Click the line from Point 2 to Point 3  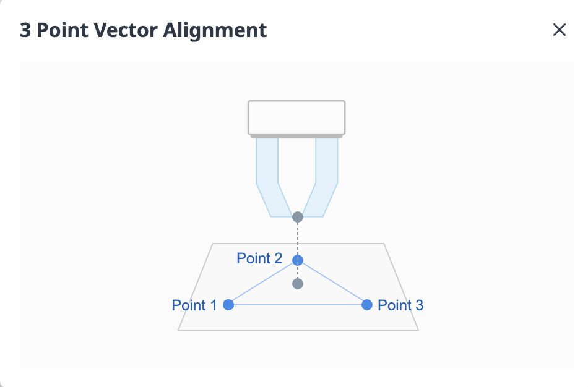click(332, 283)
